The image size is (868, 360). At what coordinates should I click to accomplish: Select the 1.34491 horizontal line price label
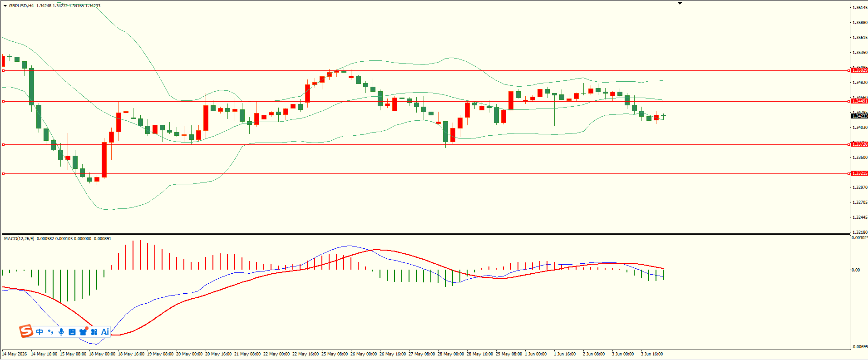tap(859, 101)
